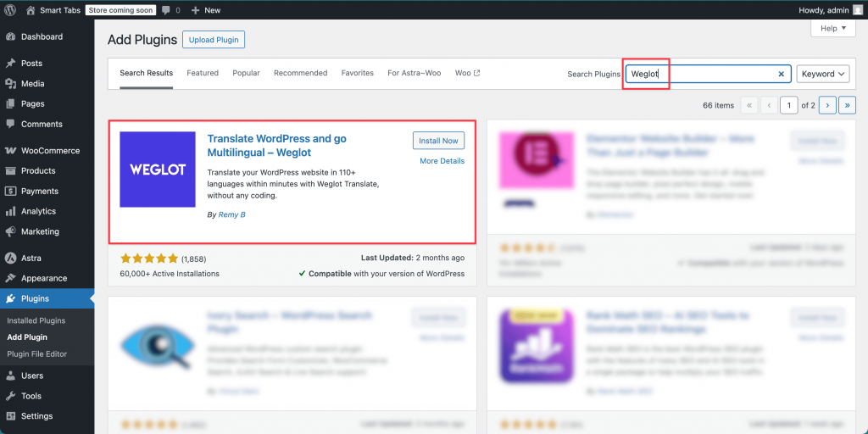Image resolution: width=868 pixels, height=434 pixels.
Task: Switch to the Search Results tab
Action: click(x=146, y=73)
